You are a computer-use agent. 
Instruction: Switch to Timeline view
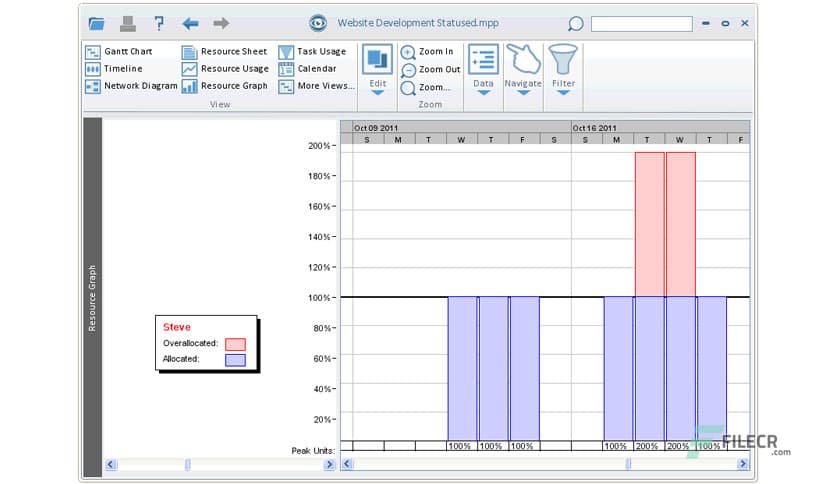(114, 69)
